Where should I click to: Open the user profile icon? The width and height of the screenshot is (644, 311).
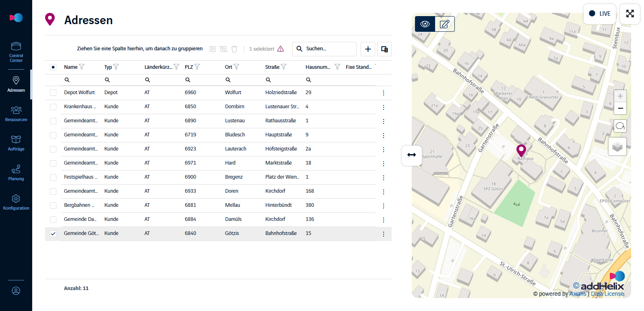(16, 291)
